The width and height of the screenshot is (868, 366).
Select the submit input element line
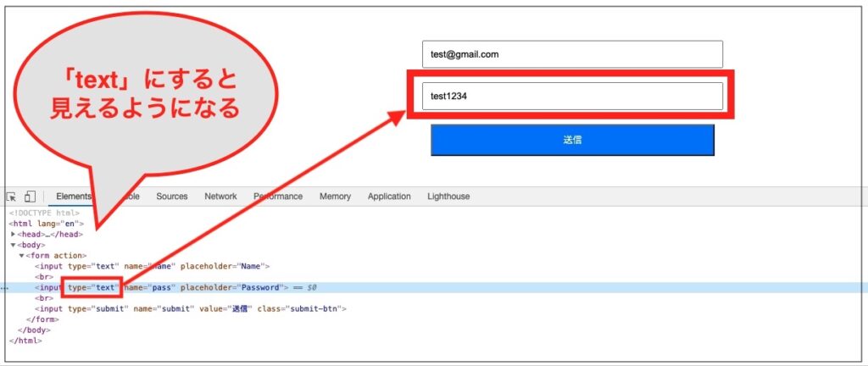pyautogui.click(x=191, y=308)
